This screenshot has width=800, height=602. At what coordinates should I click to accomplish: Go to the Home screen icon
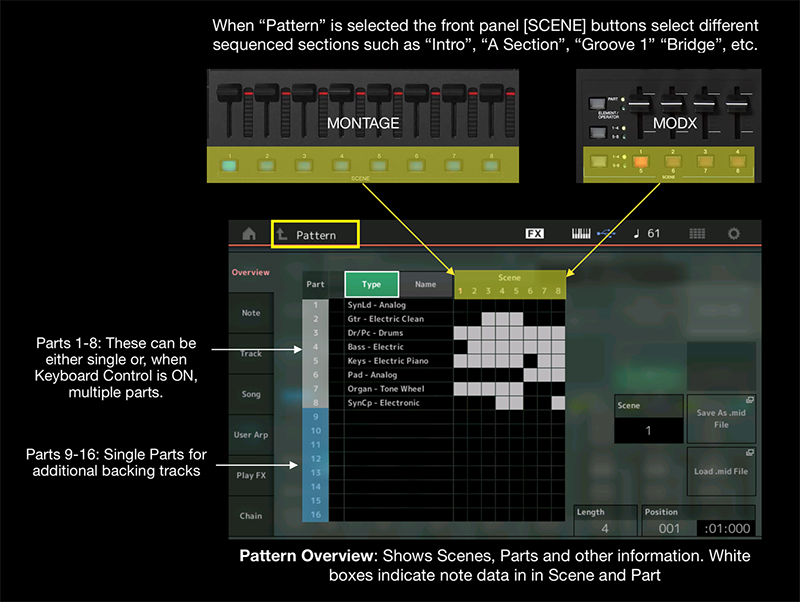click(249, 234)
